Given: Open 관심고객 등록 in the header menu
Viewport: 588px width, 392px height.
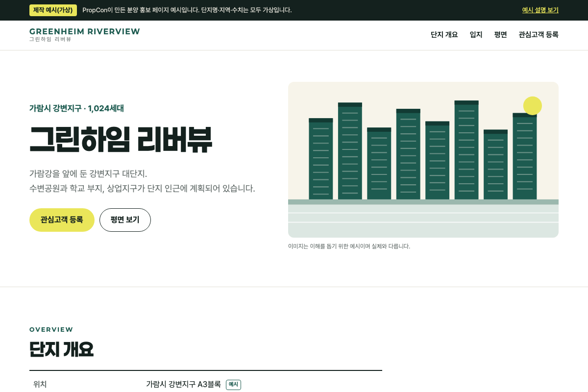Looking at the screenshot, I should (539, 34).
